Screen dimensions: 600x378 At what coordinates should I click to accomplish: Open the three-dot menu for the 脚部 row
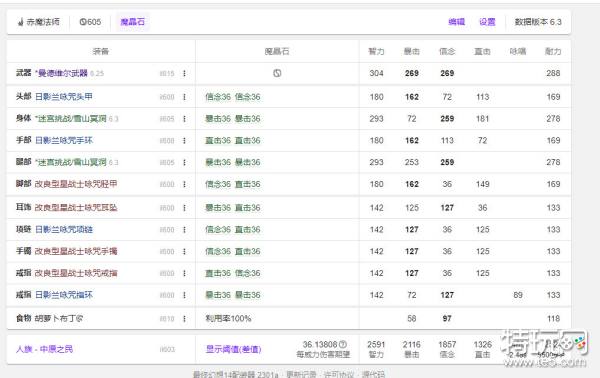184,184
